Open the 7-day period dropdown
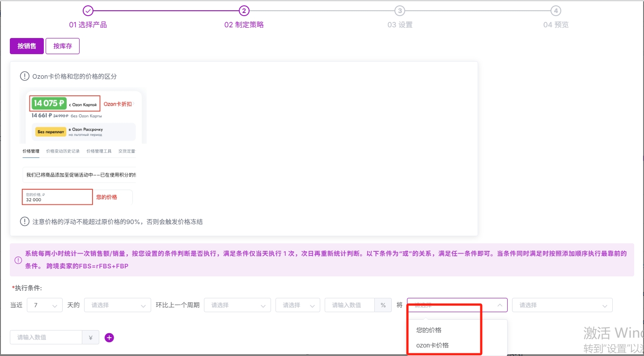 point(45,305)
